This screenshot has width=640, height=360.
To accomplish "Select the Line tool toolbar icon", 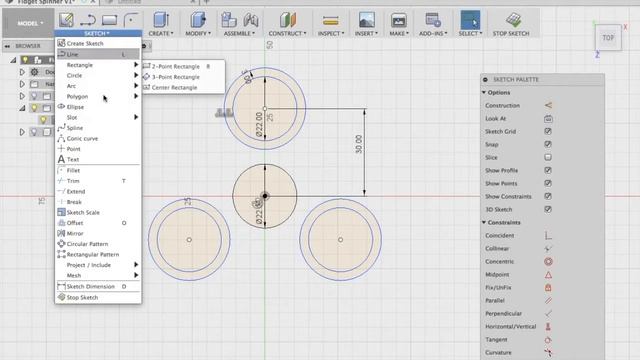I will 88,20.
